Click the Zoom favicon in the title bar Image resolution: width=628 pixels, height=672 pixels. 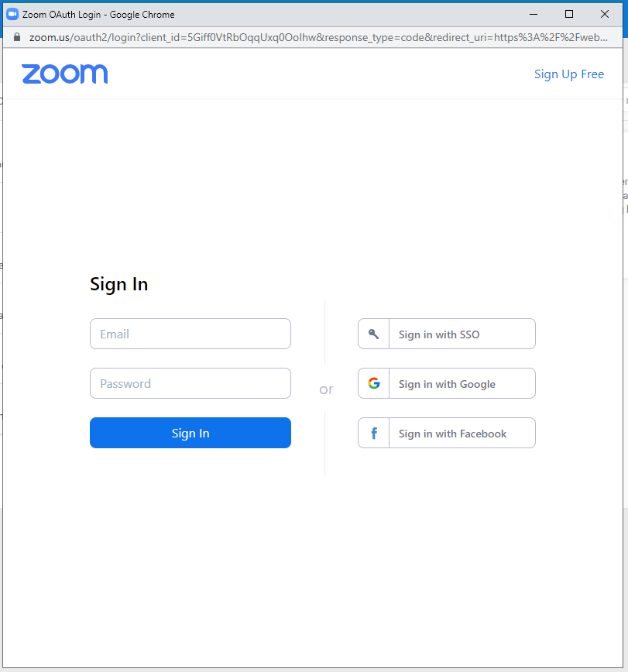(12, 14)
